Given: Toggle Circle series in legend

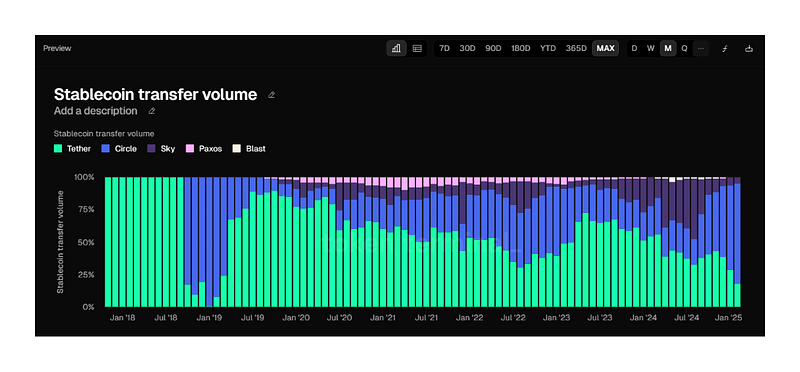Looking at the screenshot, I should click(x=119, y=149).
